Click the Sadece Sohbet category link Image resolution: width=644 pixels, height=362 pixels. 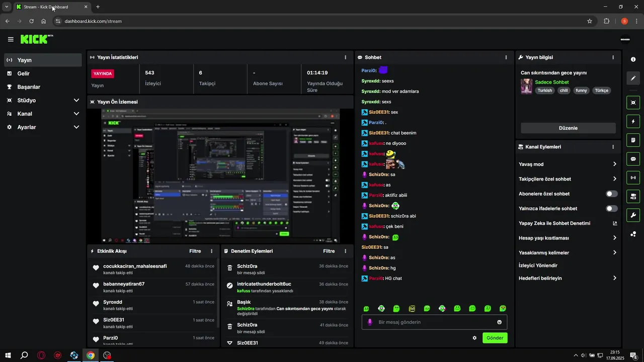(552, 82)
